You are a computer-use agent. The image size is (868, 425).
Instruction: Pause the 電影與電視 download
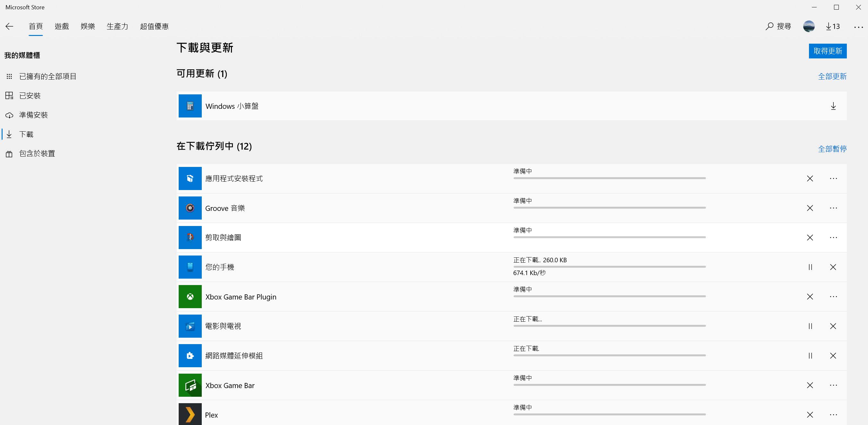click(x=810, y=326)
